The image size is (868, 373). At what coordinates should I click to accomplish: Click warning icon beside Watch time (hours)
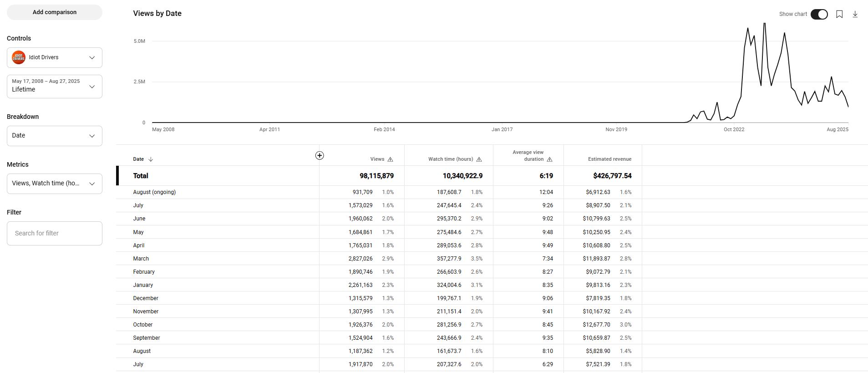(x=479, y=159)
